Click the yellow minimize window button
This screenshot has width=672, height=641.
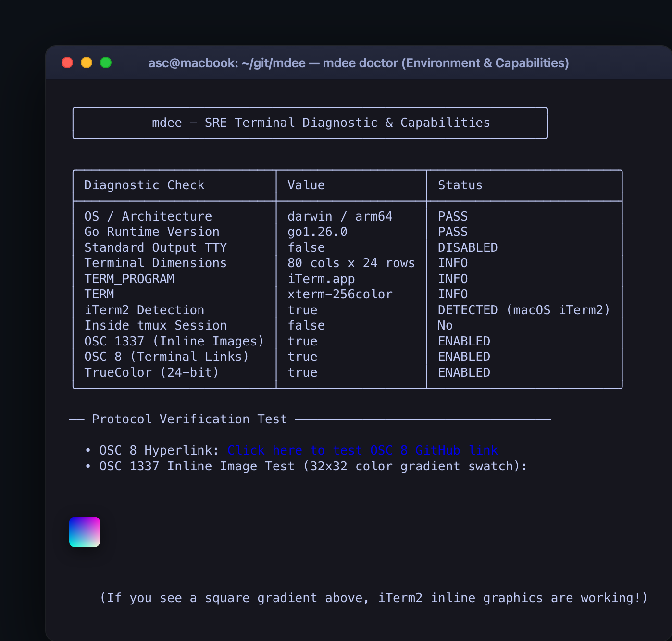[x=87, y=62]
